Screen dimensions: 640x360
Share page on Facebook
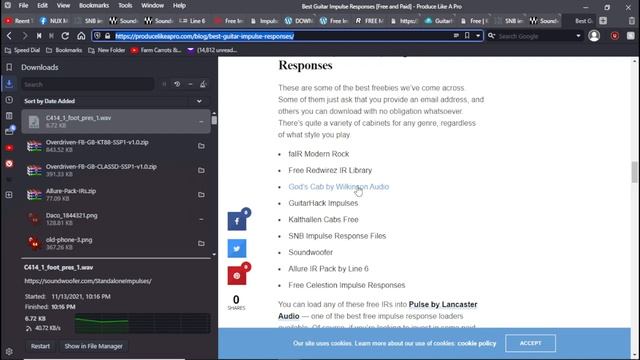pyautogui.click(x=237, y=221)
